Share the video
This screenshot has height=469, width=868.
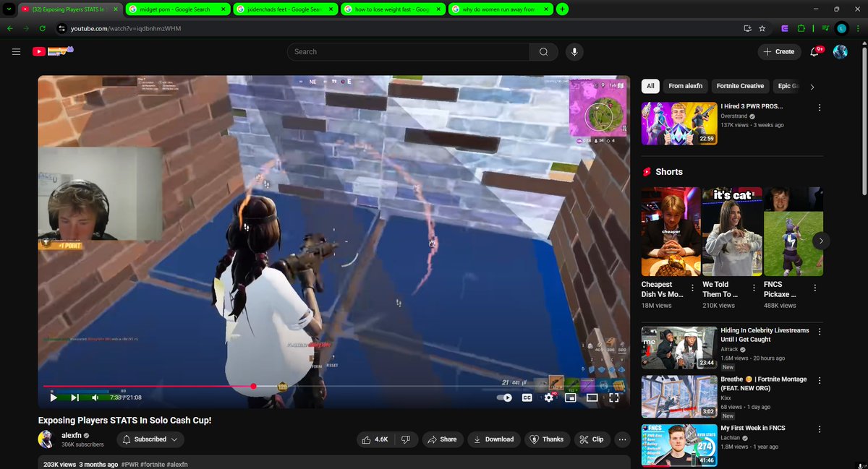pos(442,439)
